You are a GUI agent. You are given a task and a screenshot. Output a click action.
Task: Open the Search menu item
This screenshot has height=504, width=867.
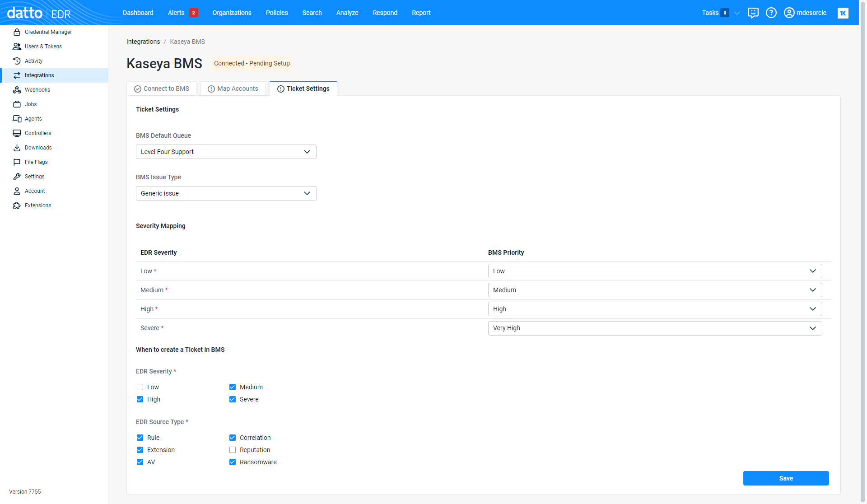point(312,13)
